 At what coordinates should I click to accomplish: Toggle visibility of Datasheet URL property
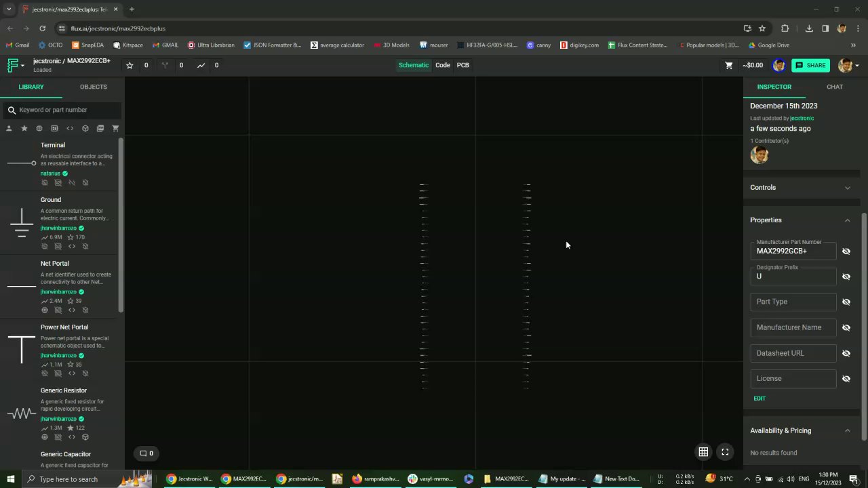point(846,354)
